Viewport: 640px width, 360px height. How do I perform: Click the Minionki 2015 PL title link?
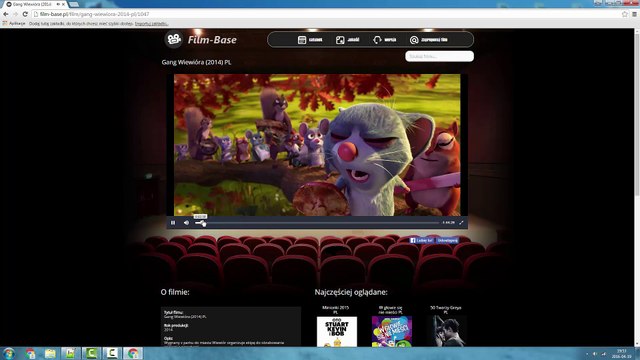(336, 310)
